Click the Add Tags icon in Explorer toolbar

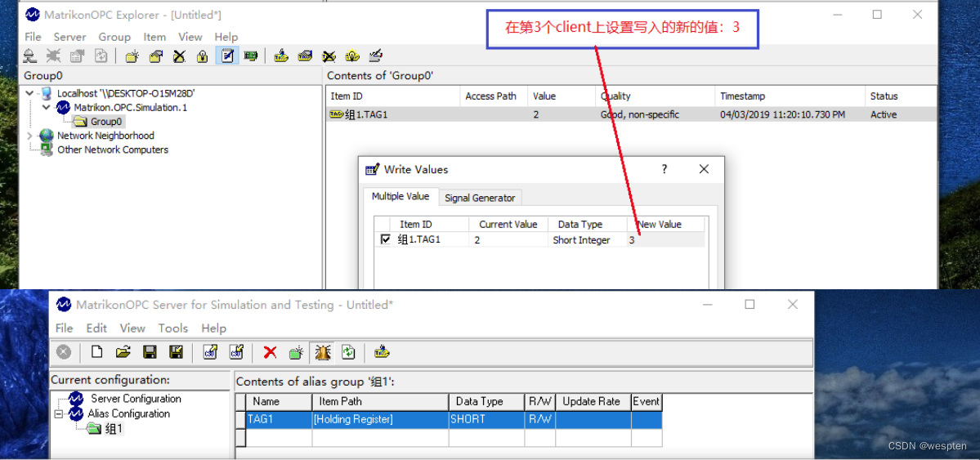click(281, 56)
